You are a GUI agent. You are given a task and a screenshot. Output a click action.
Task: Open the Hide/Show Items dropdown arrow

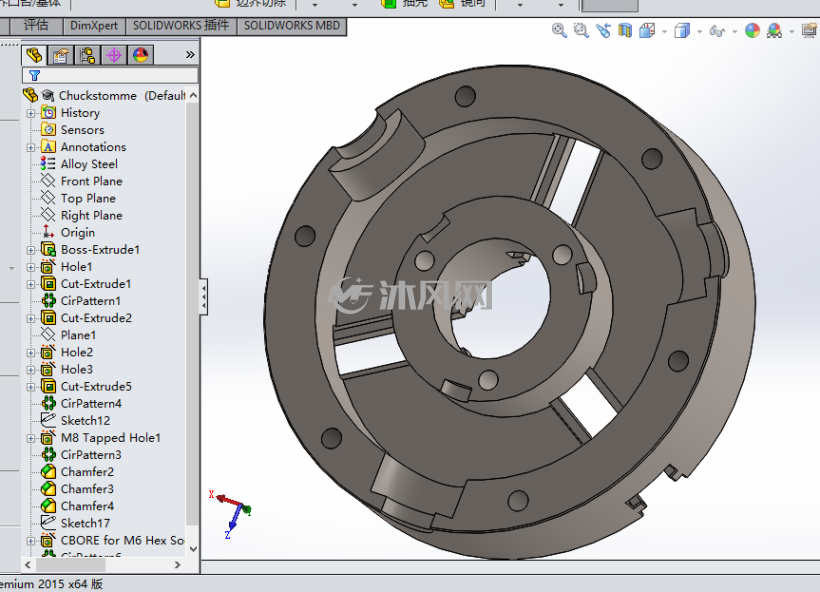(734, 32)
